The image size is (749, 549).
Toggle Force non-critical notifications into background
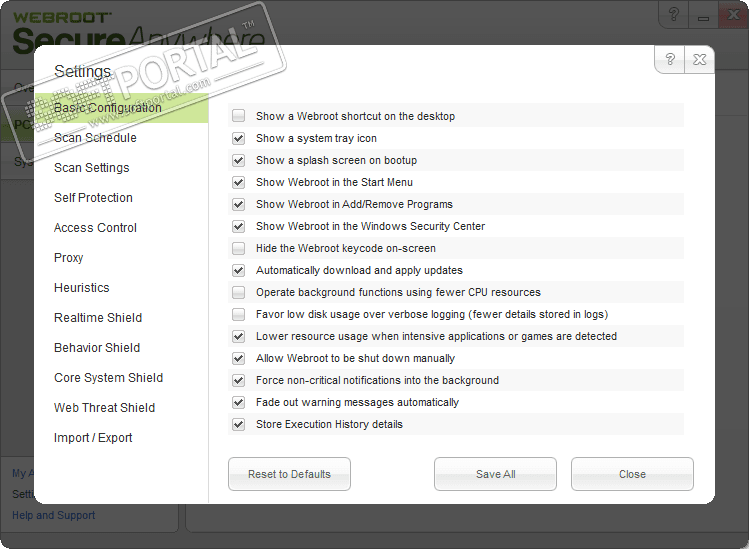click(x=238, y=380)
